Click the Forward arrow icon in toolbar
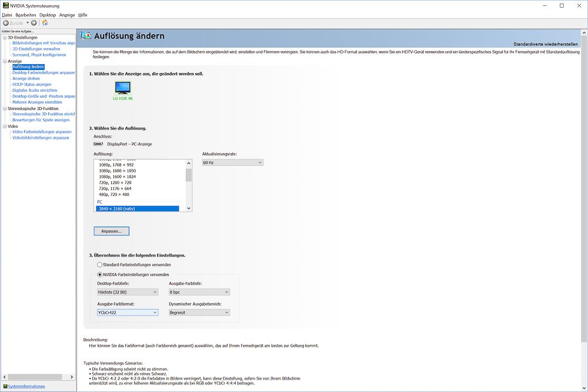The image size is (588, 392). tap(34, 23)
